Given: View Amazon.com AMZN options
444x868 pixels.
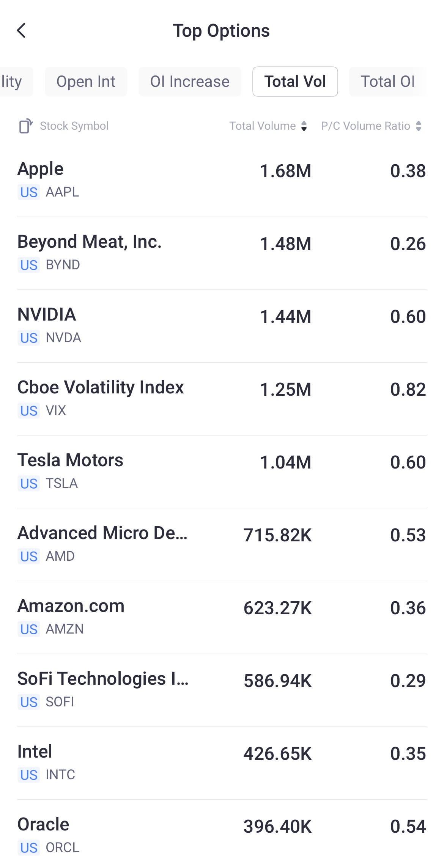Looking at the screenshot, I should coord(222,617).
